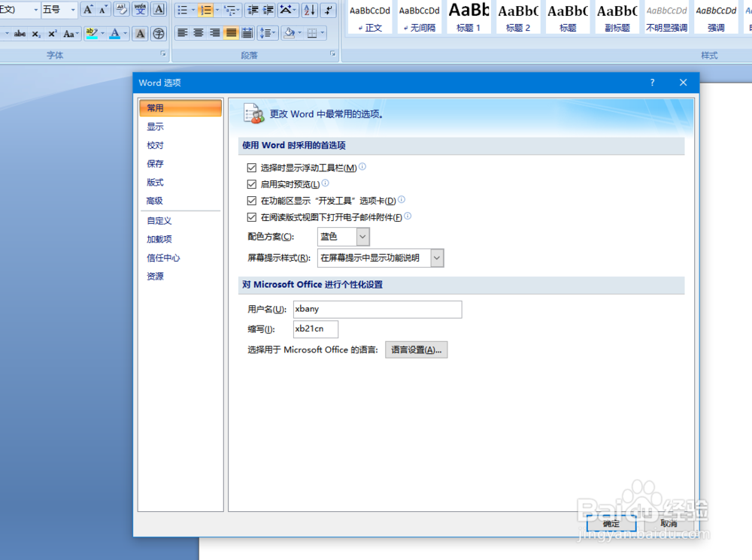Align text left
The width and height of the screenshot is (752, 560).
[x=182, y=33]
